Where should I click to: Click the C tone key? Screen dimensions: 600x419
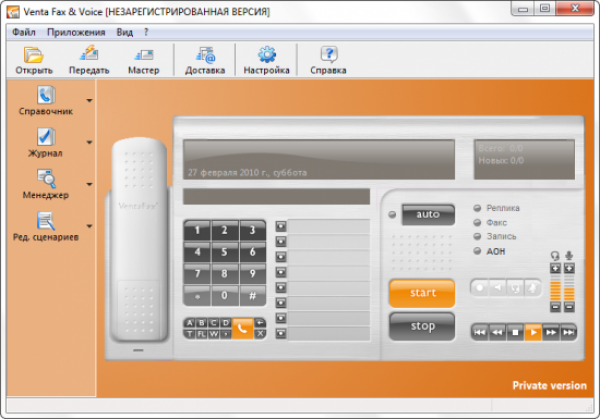pyautogui.click(x=214, y=323)
